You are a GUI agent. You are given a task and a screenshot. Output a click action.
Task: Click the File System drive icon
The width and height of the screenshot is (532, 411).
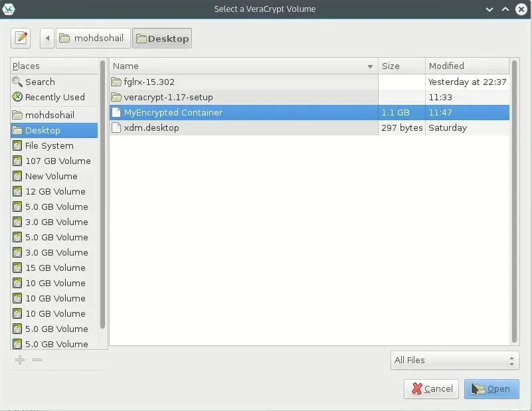coord(17,145)
